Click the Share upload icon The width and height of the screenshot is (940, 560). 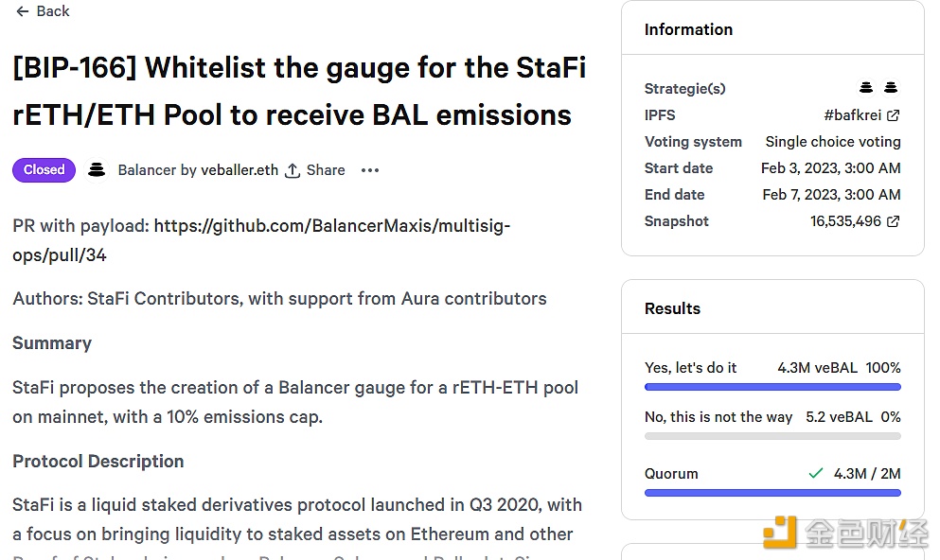[293, 170]
